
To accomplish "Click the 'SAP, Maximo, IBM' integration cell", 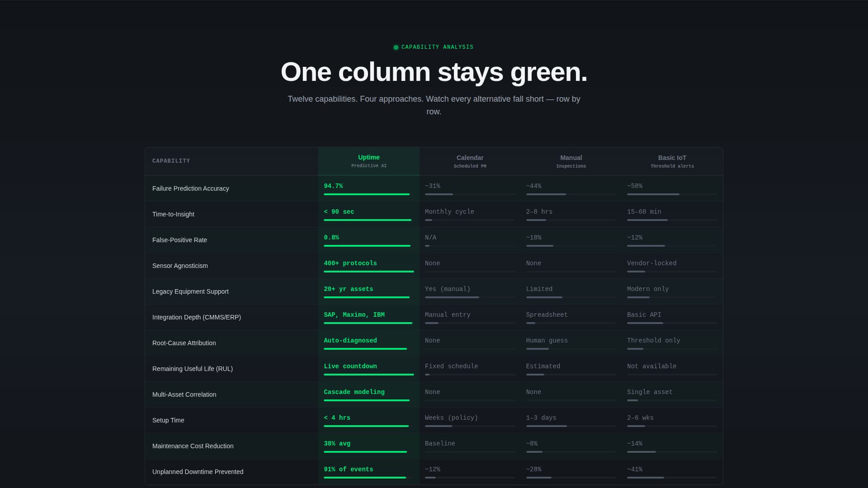I will click(354, 314).
